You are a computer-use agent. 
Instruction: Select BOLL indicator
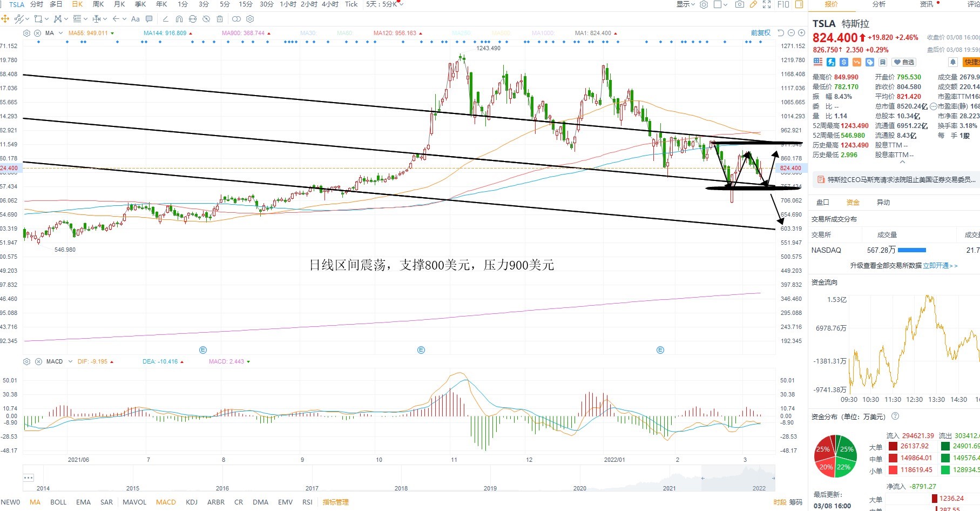[x=58, y=502]
